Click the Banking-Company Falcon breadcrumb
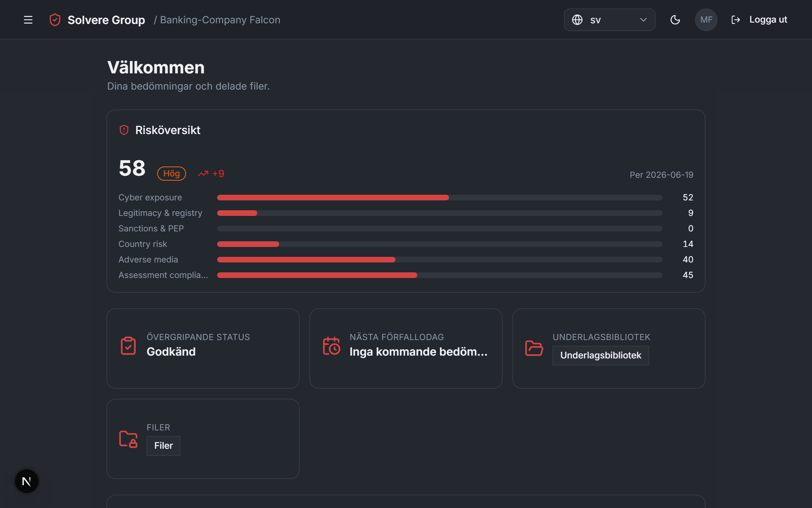Viewport: 812px width, 508px height. [220, 20]
